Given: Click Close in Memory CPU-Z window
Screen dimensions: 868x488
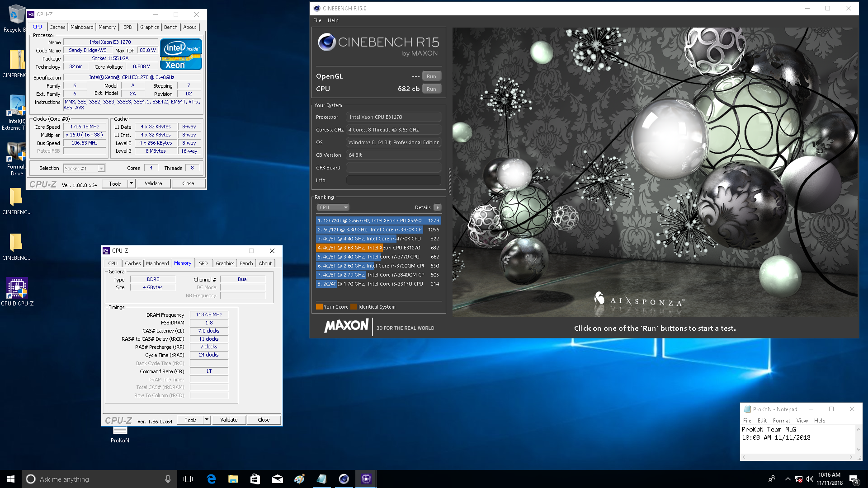Looking at the screenshot, I should pyautogui.click(x=264, y=420).
